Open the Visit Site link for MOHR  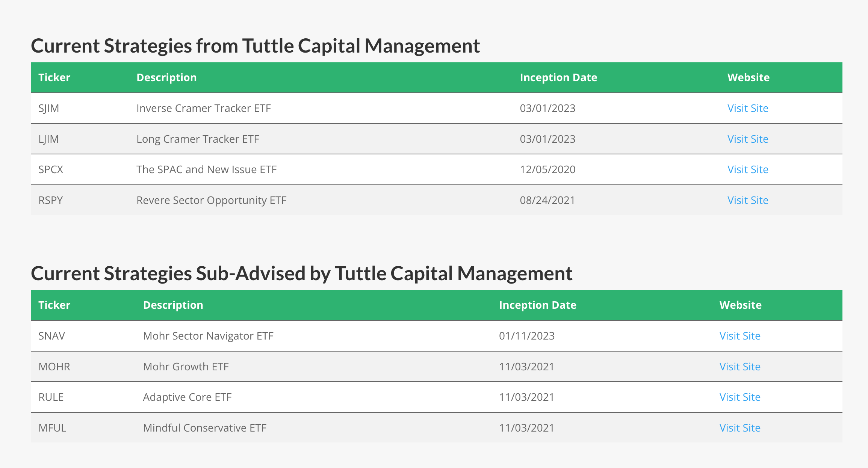pyautogui.click(x=739, y=367)
